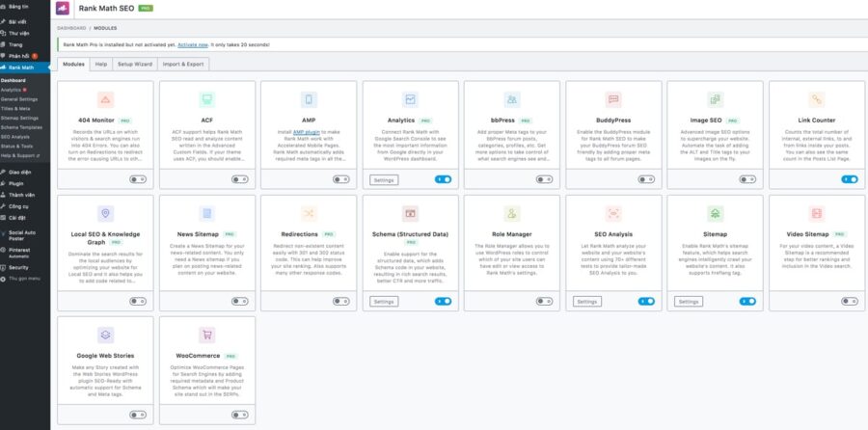Click the Link Counter chain icon
The image size is (868, 430).
tap(817, 99)
